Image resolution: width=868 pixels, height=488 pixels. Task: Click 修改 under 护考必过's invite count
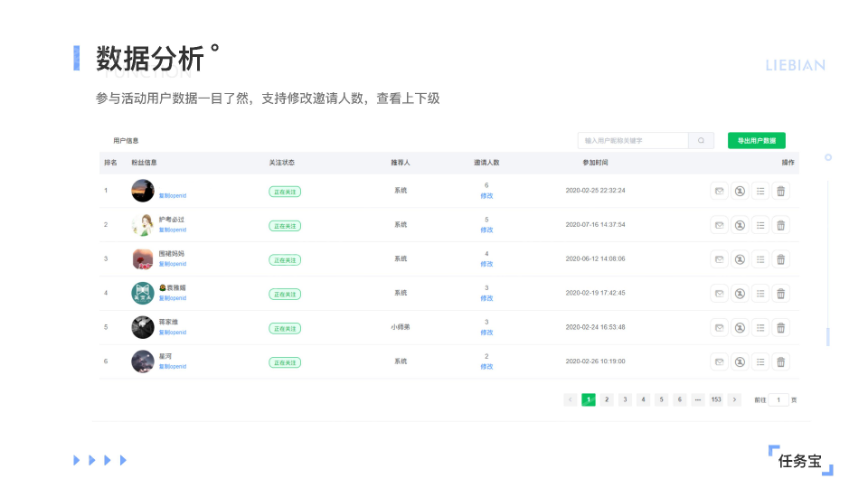[x=486, y=230]
